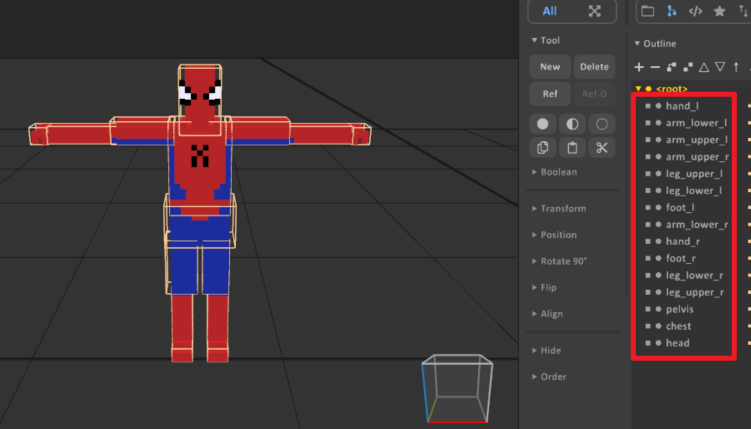Click the dotted circle deselect icon

602,124
